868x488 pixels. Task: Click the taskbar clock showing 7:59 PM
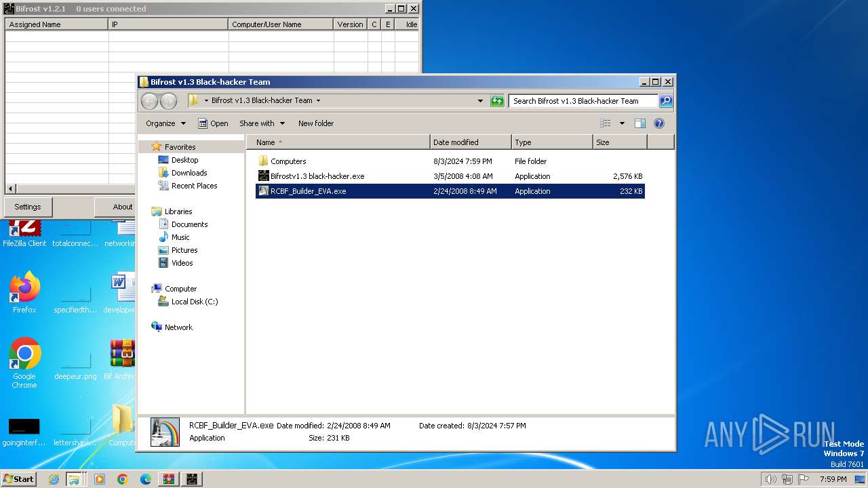833,479
